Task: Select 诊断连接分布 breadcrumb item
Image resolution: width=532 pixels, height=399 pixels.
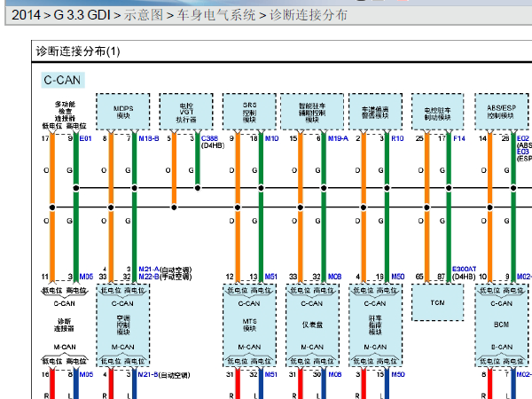Action: pyautogui.click(x=309, y=15)
